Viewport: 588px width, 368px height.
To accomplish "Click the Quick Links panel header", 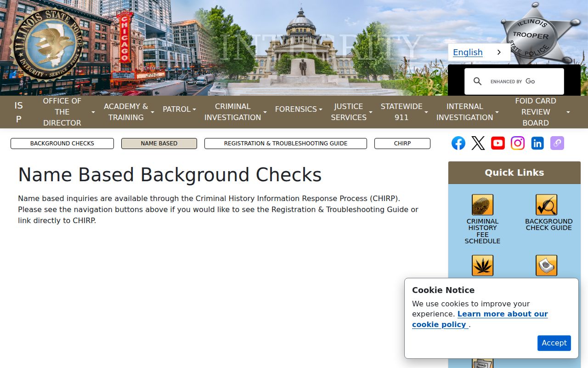I will [x=514, y=172].
